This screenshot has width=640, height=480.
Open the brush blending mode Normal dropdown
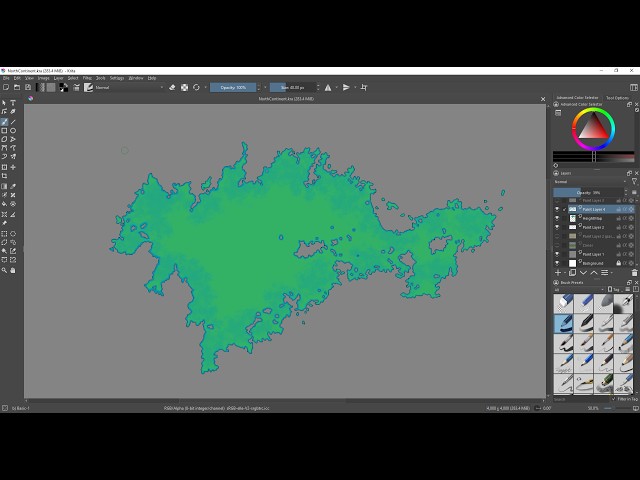tap(129, 87)
